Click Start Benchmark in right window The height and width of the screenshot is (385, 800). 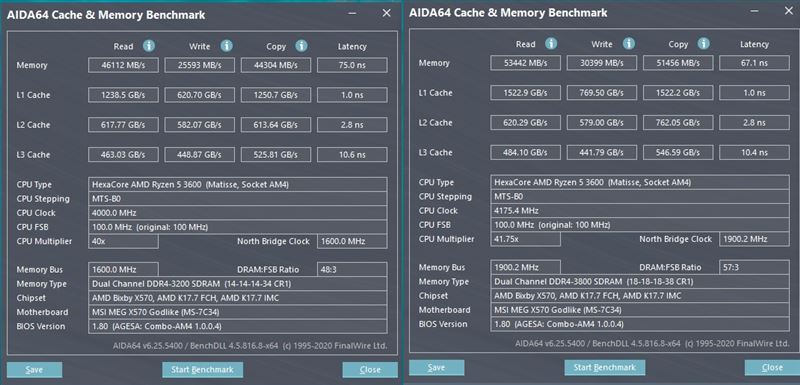(605, 368)
